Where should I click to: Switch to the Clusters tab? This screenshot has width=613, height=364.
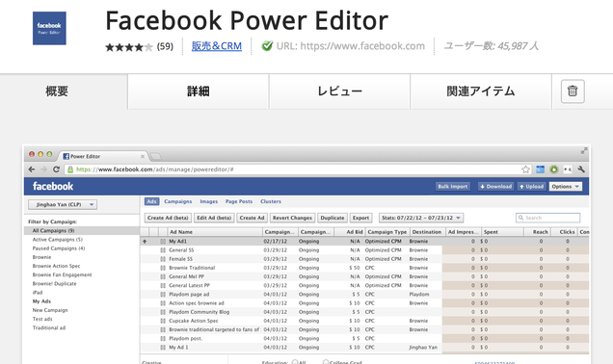(x=271, y=201)
